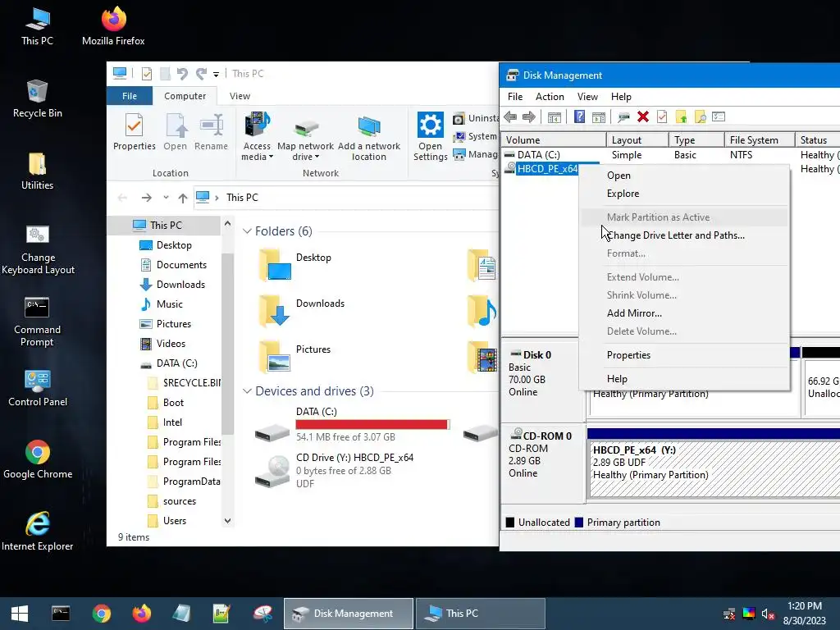840x630 pixels.
Task: Select Downloads in navigation pane
Action: click(x=180, y=285)
